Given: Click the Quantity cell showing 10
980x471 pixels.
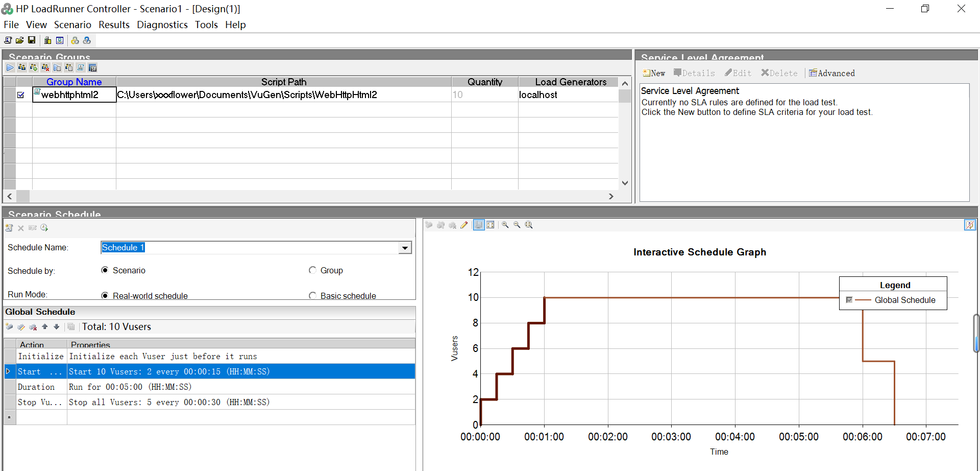Looking at the screenshot, I should pos(485,95).
